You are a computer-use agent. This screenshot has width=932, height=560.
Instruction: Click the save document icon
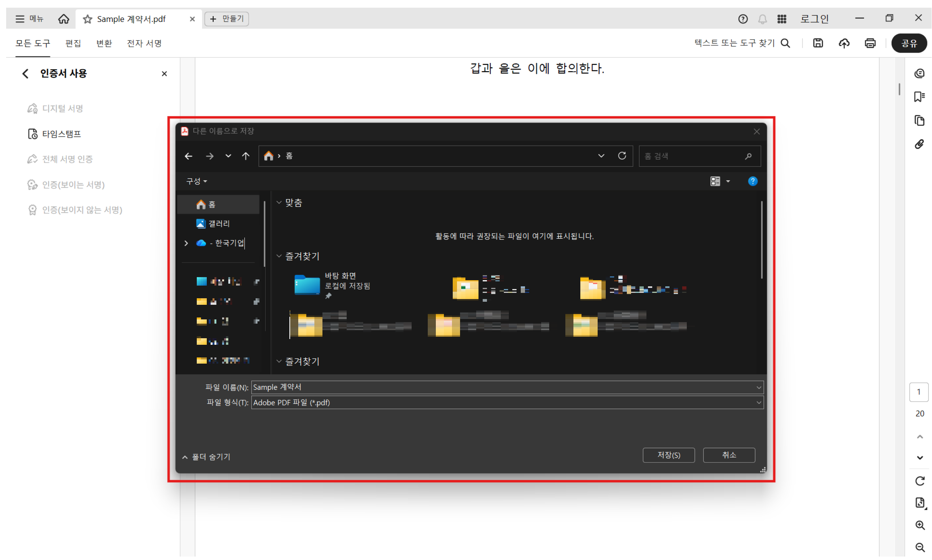point(818,43)
